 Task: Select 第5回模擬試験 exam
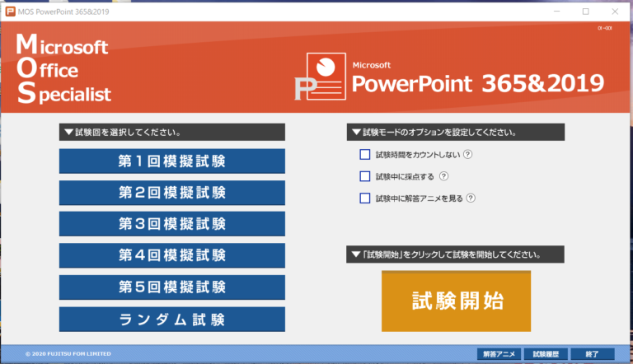(x=172, y=287)
